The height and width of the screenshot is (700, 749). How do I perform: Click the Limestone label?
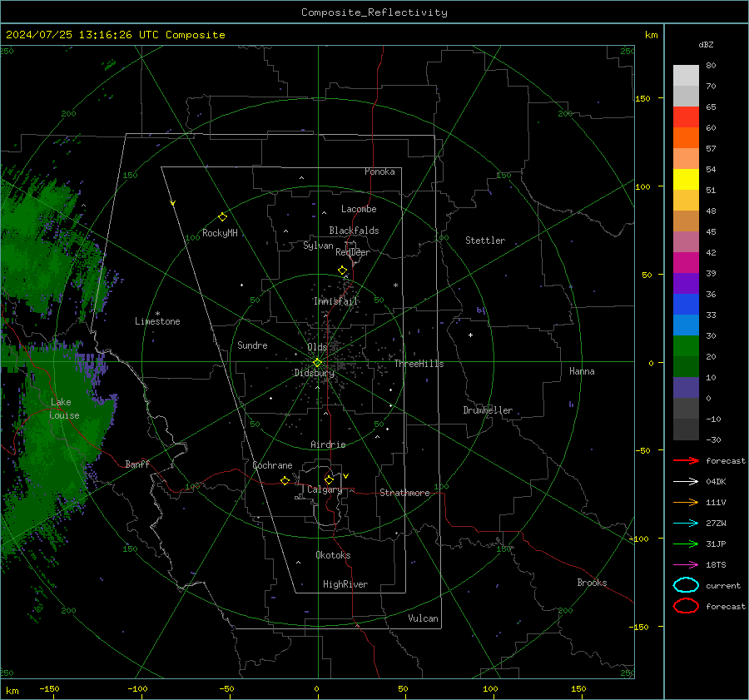pos(157,321)
